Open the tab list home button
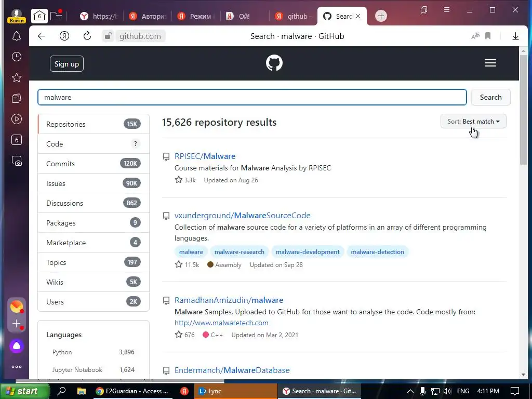Viewport: 532px width, 399px height. (x=39, y=16)
